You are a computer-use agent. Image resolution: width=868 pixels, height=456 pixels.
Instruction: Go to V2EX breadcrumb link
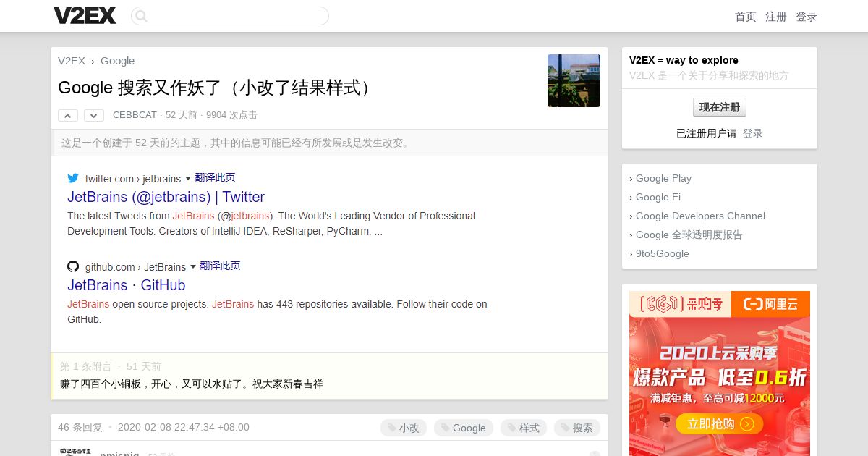click(x=72, y=61)
